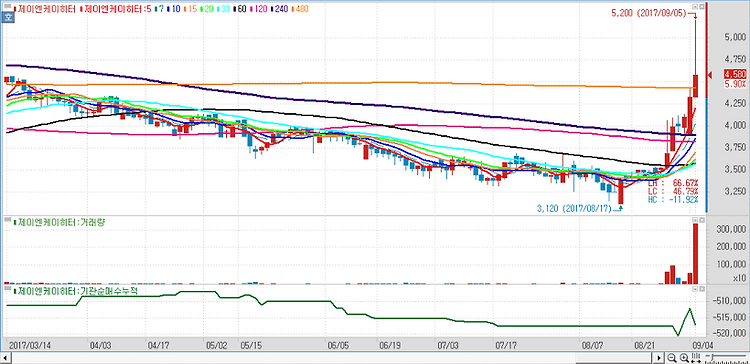This screenshot has height=364, width=750.
Task: Select the 120-day moving average legend
Action: [x=258, y=9]
